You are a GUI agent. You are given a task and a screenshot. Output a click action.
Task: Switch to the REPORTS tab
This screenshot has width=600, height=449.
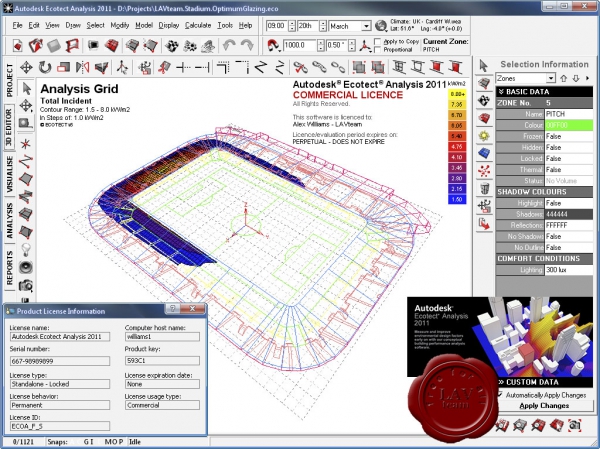coord(10,268)
